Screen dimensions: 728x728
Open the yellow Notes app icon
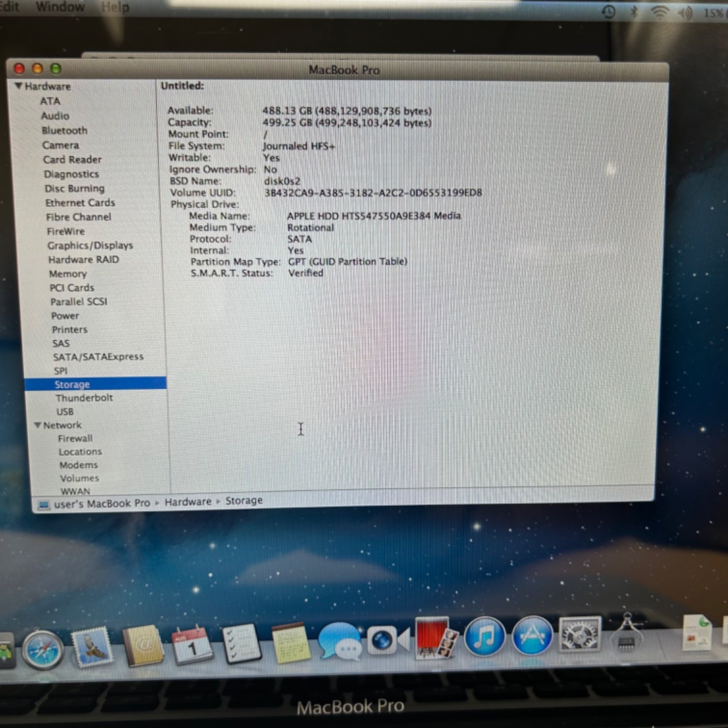tap(291, 642)
